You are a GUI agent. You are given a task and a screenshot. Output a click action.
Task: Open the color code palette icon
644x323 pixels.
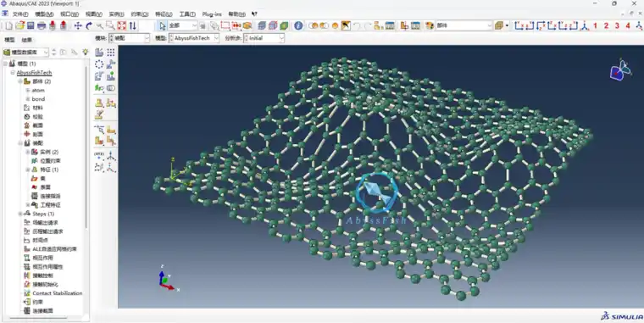[x=430, y=26]
